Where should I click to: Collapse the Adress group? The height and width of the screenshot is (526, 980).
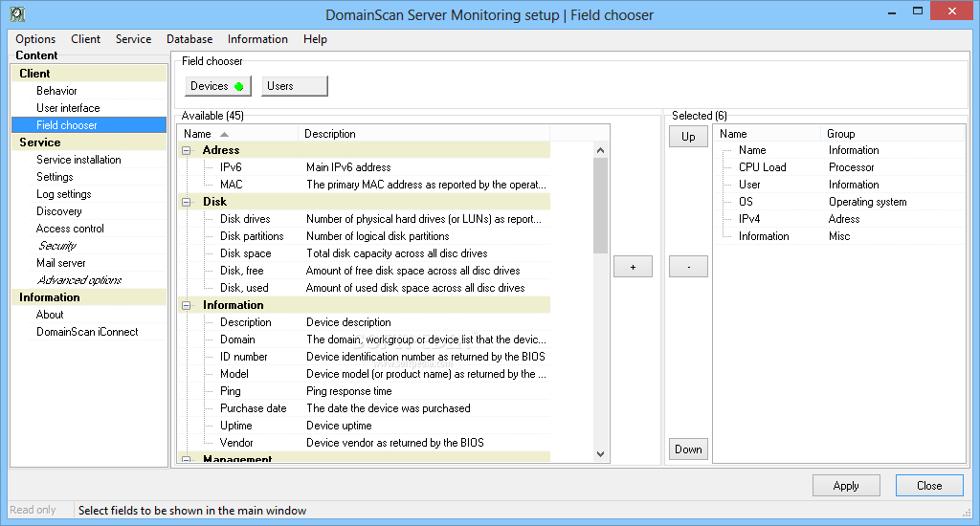(187, 150)
